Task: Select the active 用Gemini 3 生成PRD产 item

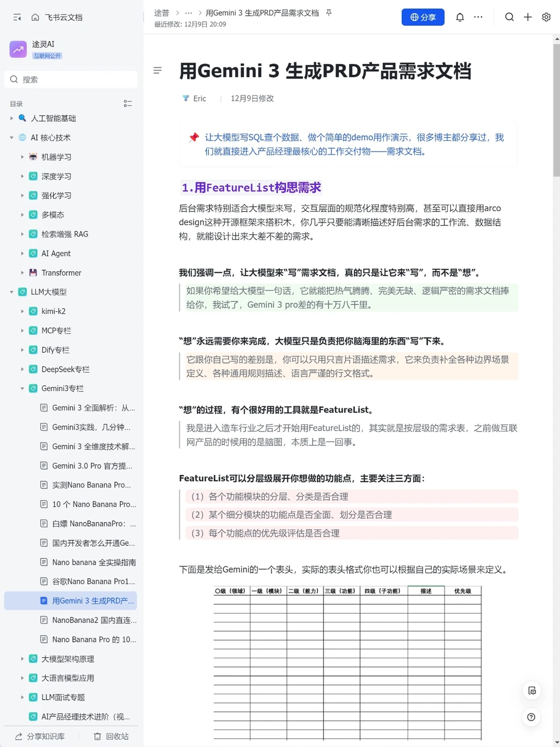Action: pyautogui.click(x=71, y=601)
